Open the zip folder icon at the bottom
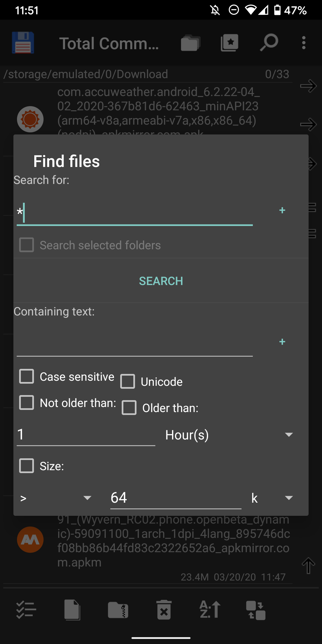This screenshot has width=322, height=644. pyautogui.click(x=118, y=610)
